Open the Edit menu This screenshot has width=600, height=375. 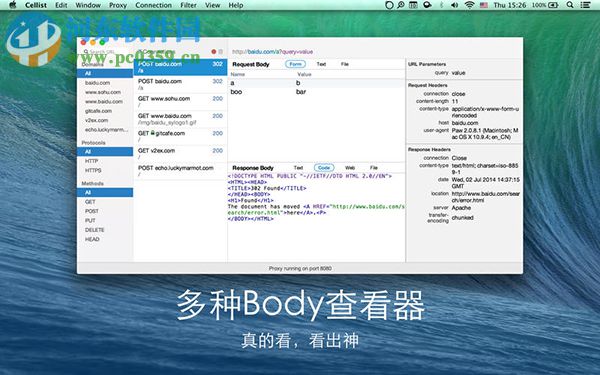click(61, 5)
